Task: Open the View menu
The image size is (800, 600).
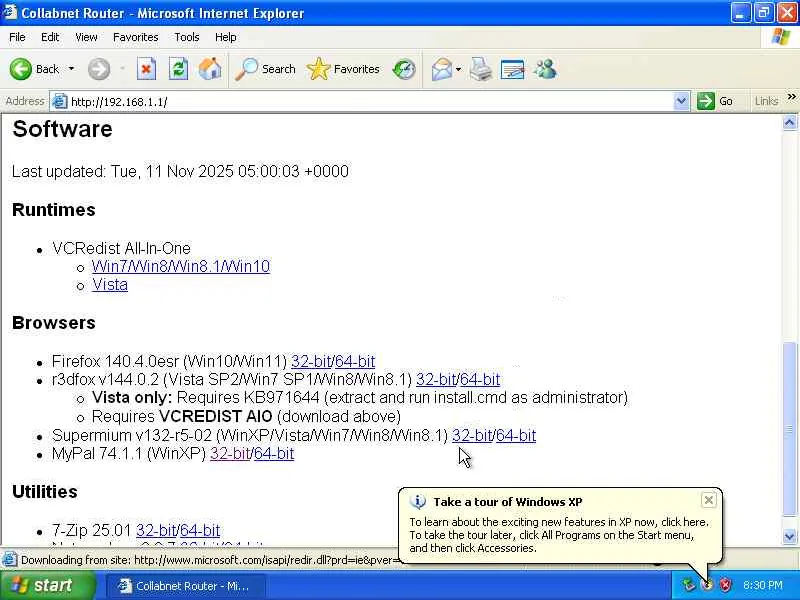Action: point(86,37)
